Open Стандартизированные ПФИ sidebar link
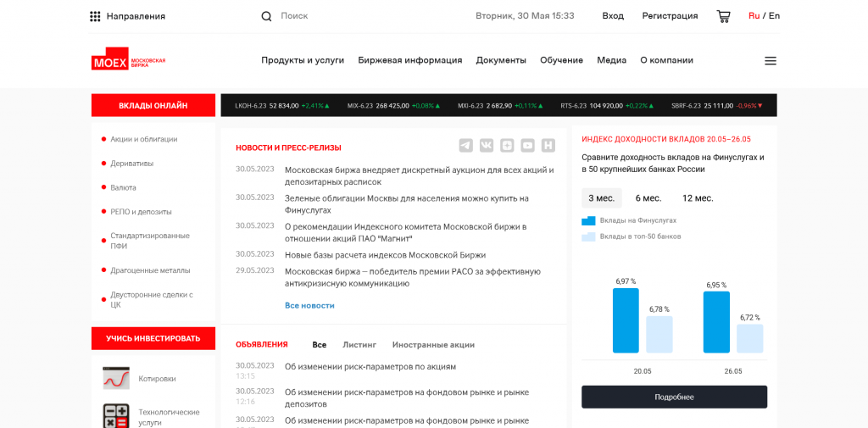This screenshot has height=428, width=868. click(x=149, y=241)
